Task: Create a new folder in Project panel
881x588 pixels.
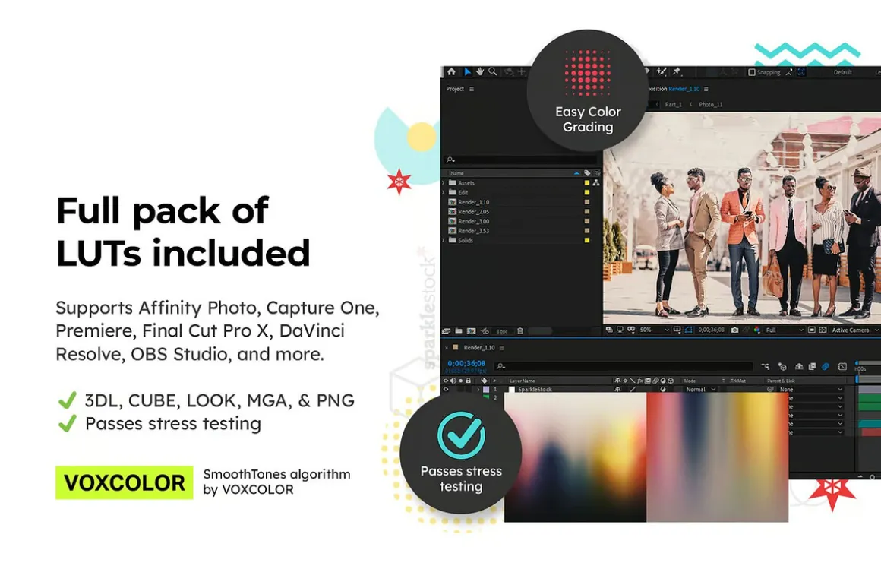Action: (459, 331)
